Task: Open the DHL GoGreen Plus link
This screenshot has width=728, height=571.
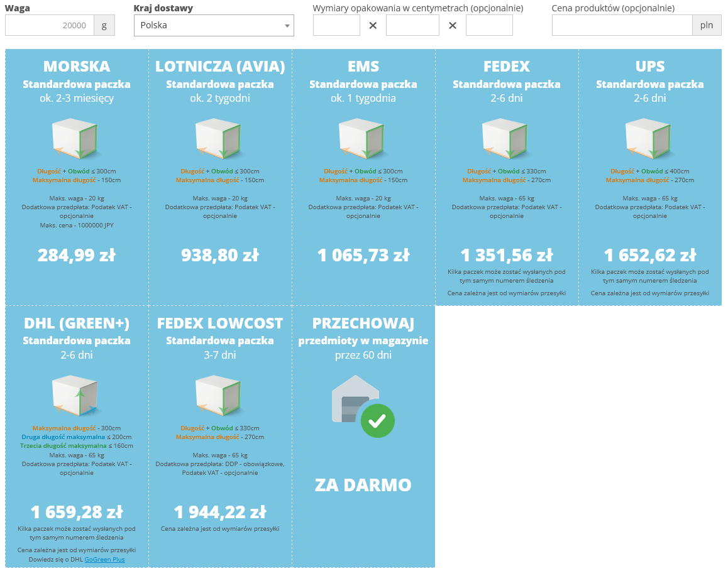Action: tap(104, 559)
